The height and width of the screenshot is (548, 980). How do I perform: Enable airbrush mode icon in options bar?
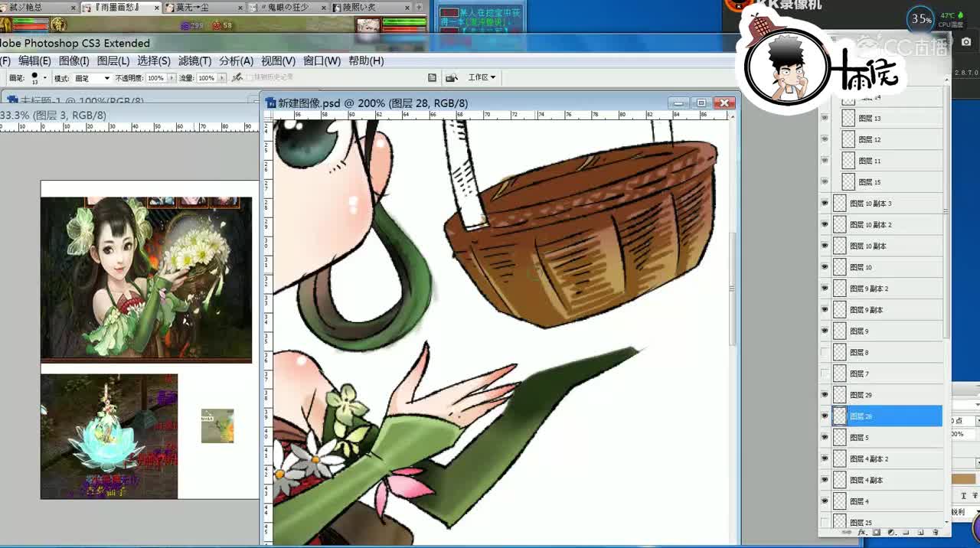pyautogui.click(x=237, y=78)
